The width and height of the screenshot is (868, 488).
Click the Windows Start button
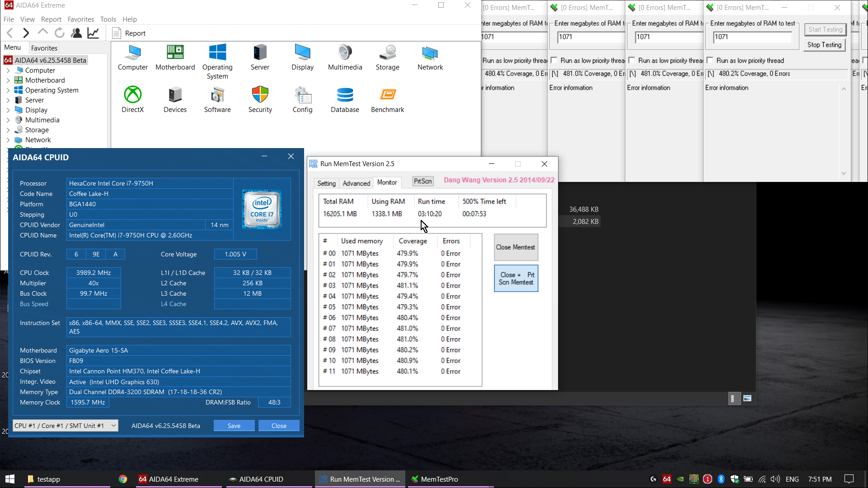pyautogui.click(x=10, y=479)
